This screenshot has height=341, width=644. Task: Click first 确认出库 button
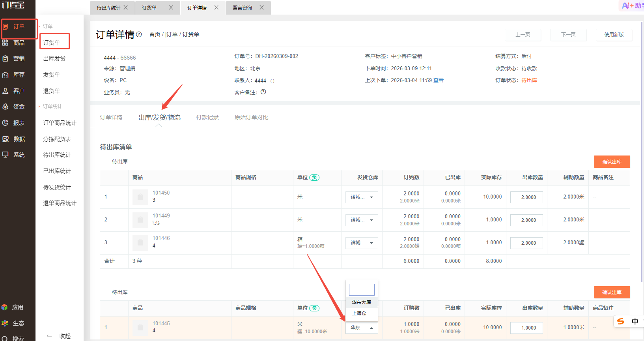point(612,162)
